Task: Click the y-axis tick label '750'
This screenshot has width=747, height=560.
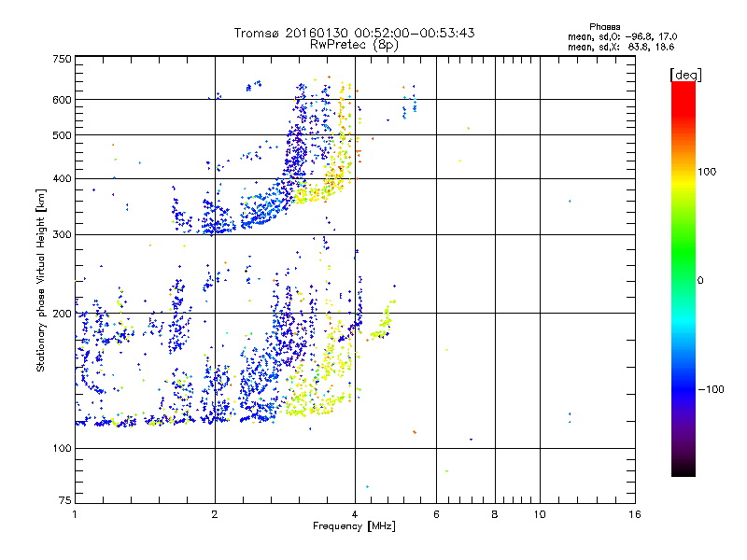Action: [x=62, y=59]
